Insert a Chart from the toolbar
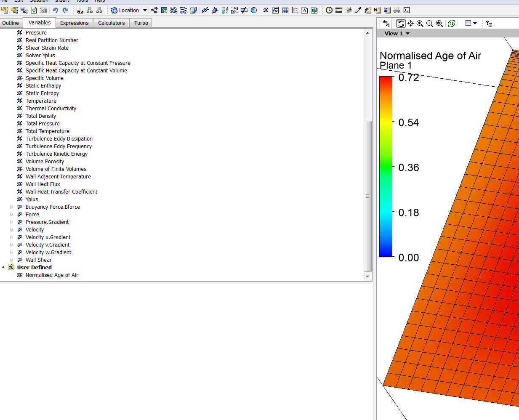The height and width of the screenshot is (420, 519). pyautogui.click(x=295, y=10)
